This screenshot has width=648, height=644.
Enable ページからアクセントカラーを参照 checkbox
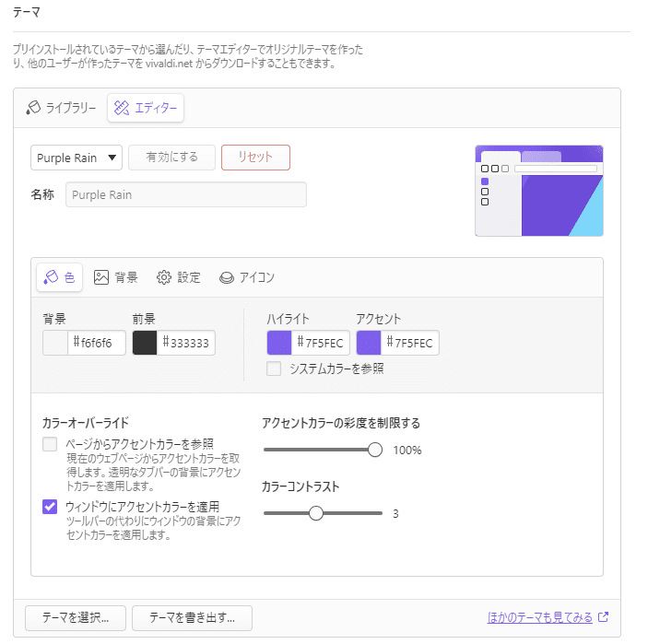click(50, 444)
